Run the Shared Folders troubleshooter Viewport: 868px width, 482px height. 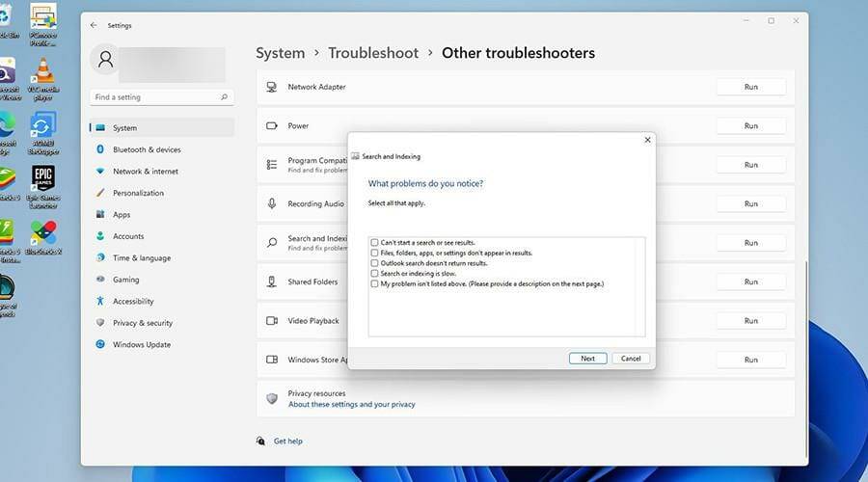point(750,281)
